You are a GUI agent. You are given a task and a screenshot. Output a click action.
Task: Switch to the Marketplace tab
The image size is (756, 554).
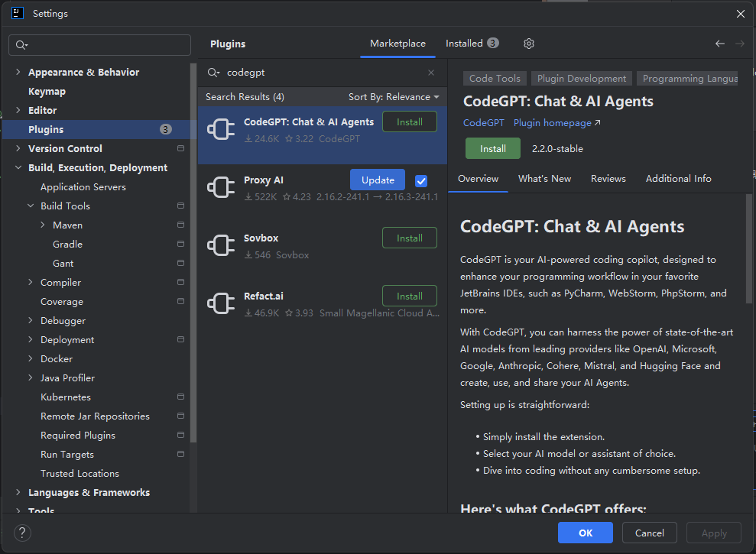click(397, 44)
